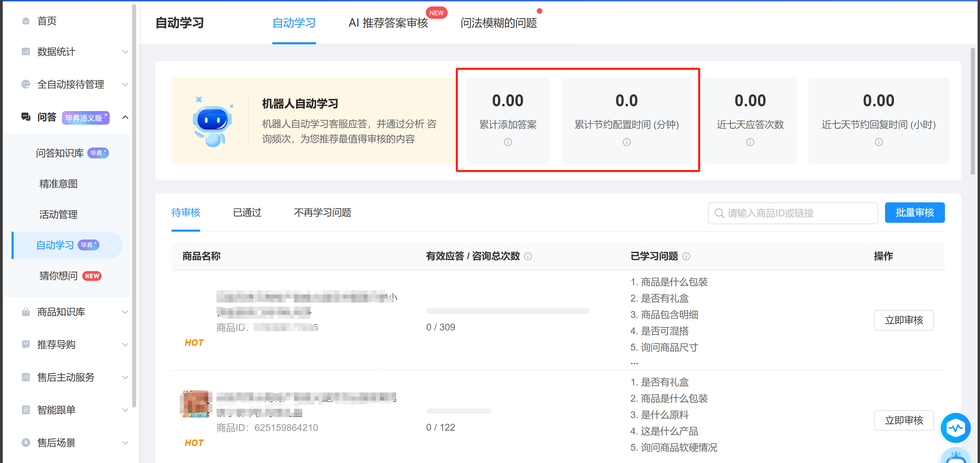
Task: Click 立即审核 for product 625159864210
Action: [x=903, y=420]
